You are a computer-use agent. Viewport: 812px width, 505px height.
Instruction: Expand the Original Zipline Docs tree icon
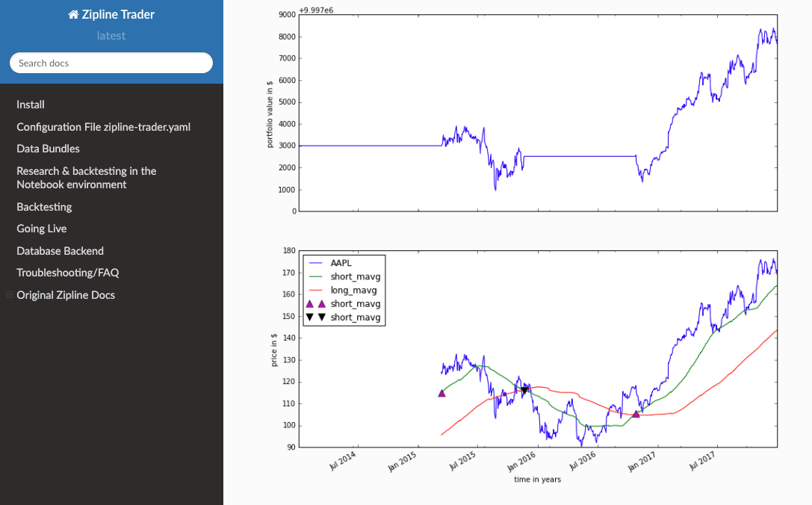tap(10, 295)
